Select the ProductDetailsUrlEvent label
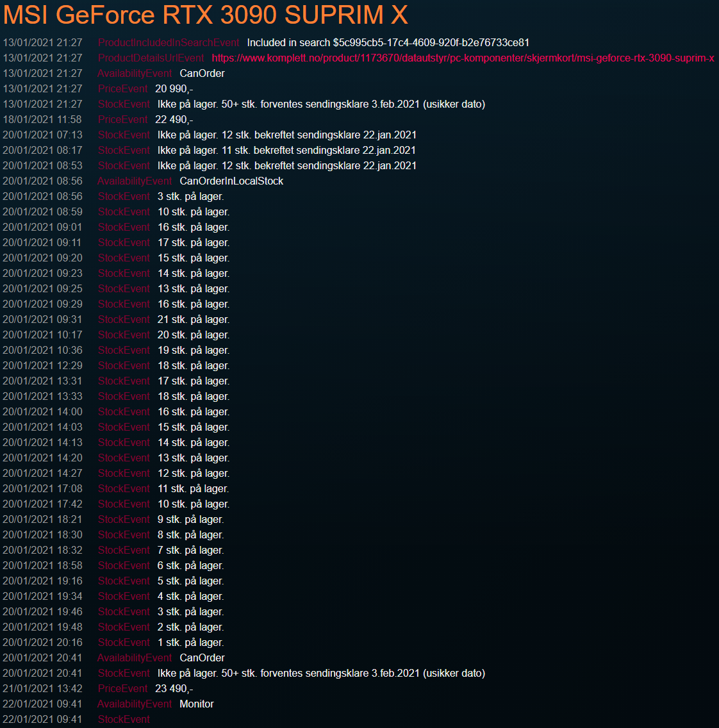Viewport: 719px width, 728px height. 151,58
